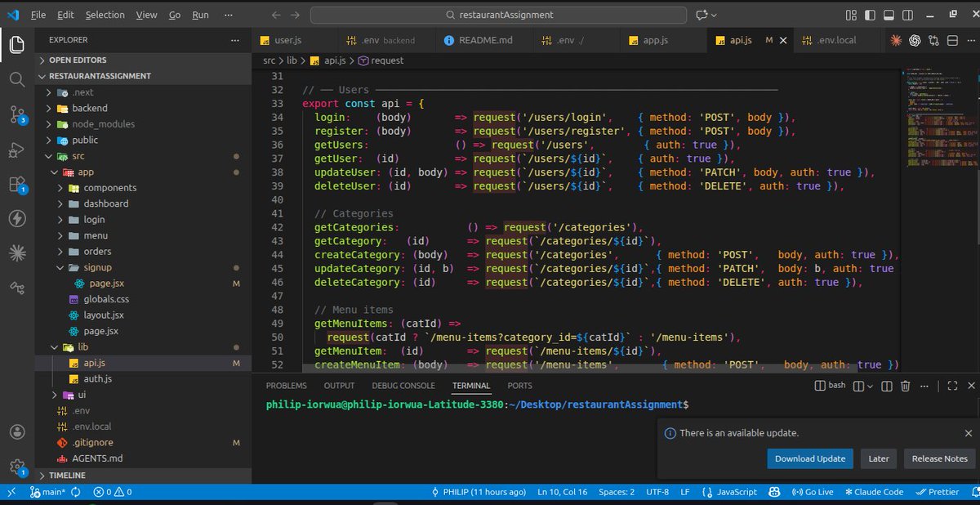Collapse the RESTAURANTASSIGNMENT section
This screenshot has width=980, height=505.
144,76
